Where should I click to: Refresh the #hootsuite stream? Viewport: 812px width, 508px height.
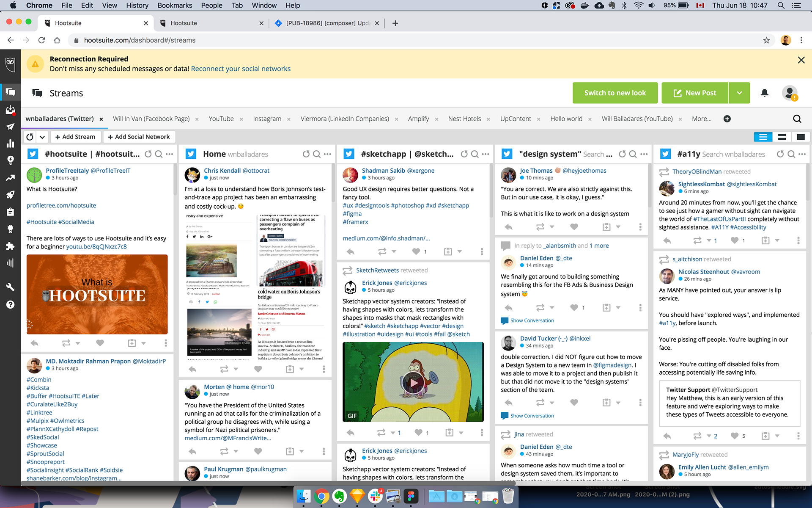[x=148, y=154]
